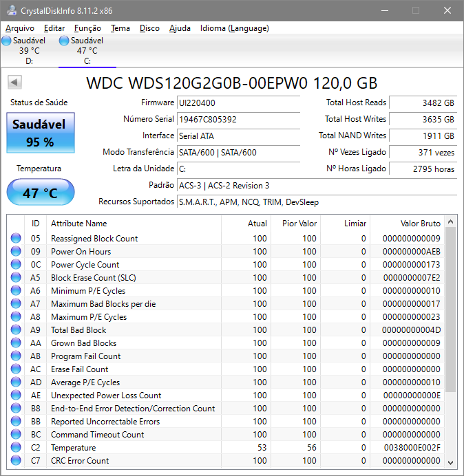
Task: Click the 47 °C temperature button
Action: tap(41, 193)
